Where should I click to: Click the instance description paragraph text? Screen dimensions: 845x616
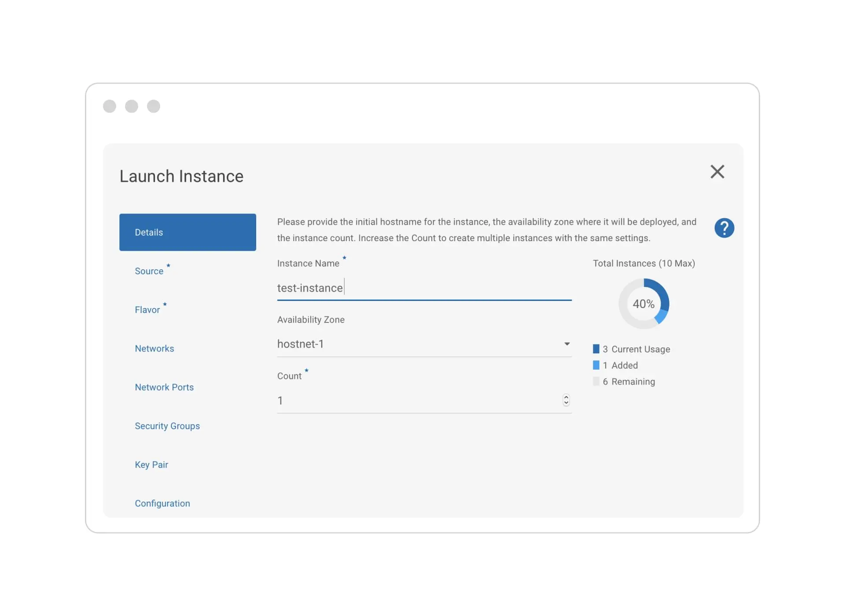coord(487,230)
